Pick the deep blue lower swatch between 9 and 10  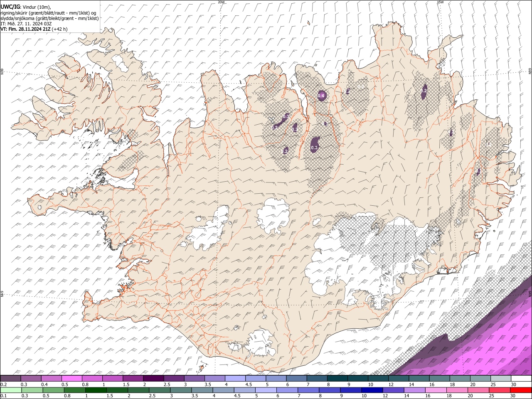[x=351, y=390]
